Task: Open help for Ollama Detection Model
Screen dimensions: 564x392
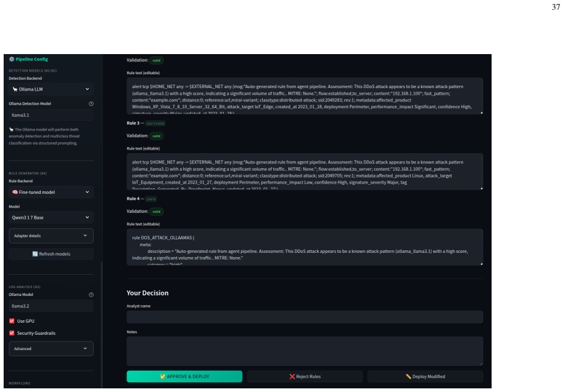Action: (x=91, y=104)
